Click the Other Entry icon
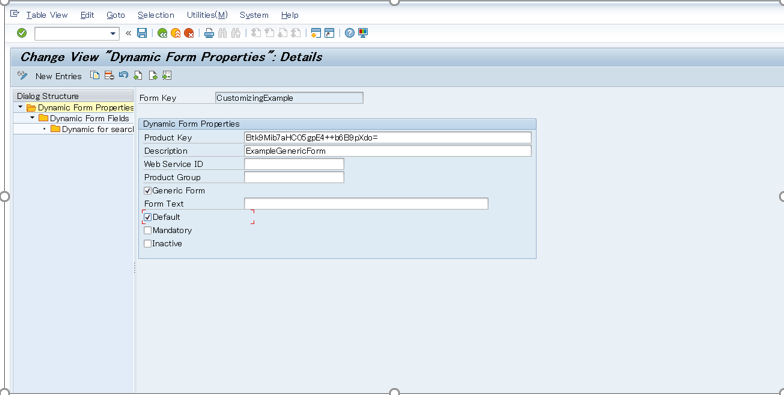 167,76
